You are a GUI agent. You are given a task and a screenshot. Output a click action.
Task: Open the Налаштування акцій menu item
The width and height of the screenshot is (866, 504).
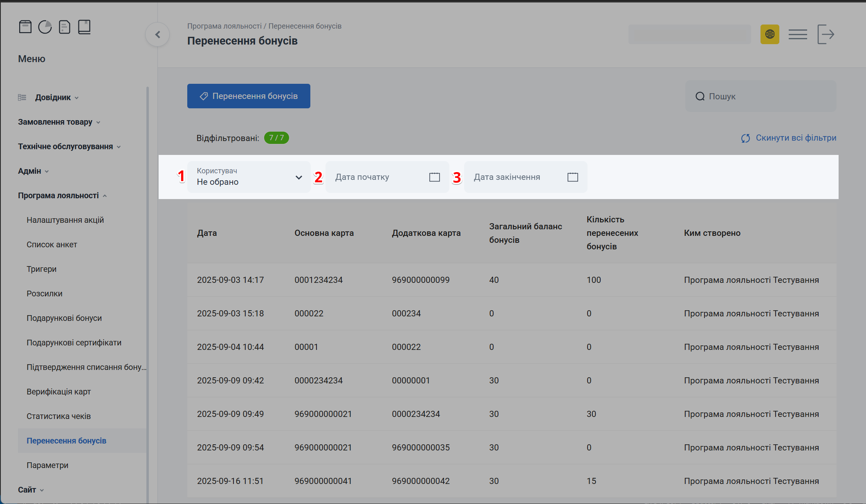65,220
